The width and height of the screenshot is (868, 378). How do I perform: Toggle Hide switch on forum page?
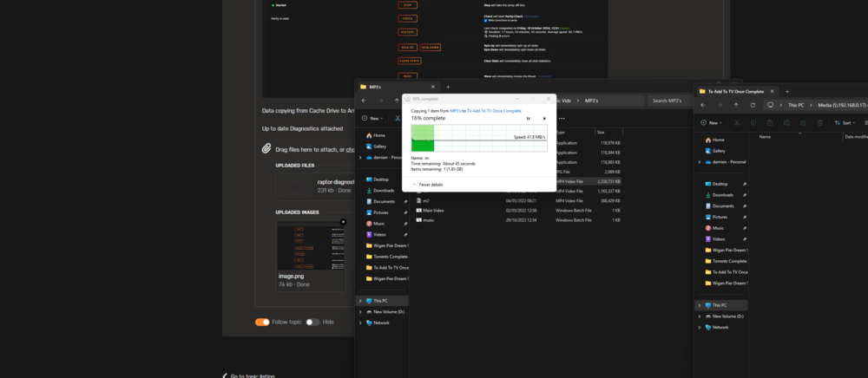(x=312, y=323)
